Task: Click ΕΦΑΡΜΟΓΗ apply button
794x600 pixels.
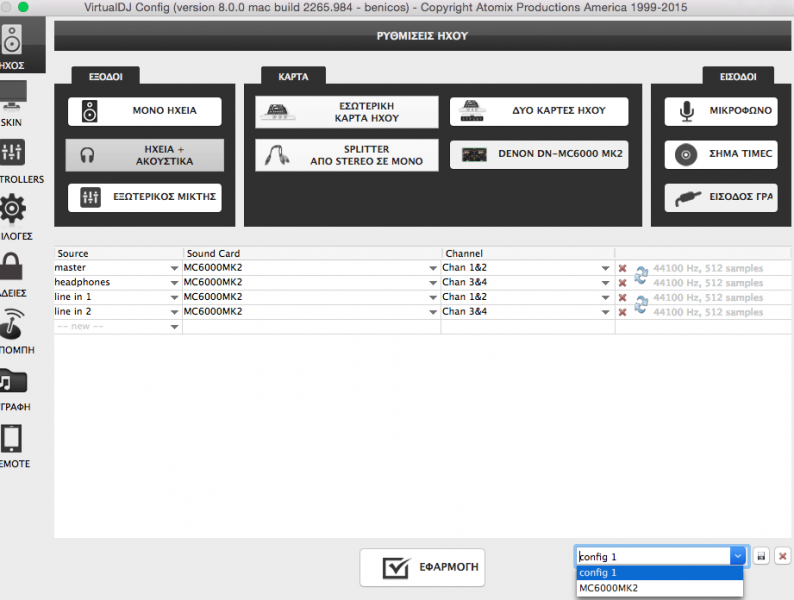Action: pos(422,567)
